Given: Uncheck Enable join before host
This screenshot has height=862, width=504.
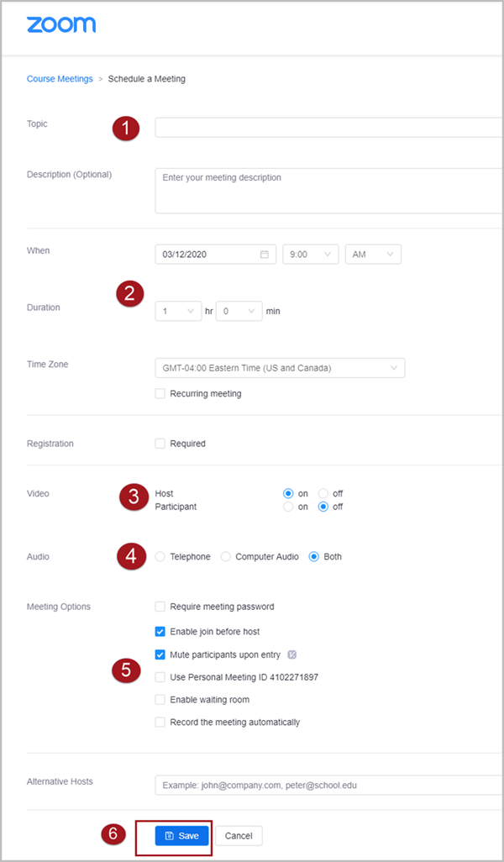Looking at the screenshot, I should (x=160, y=632).
